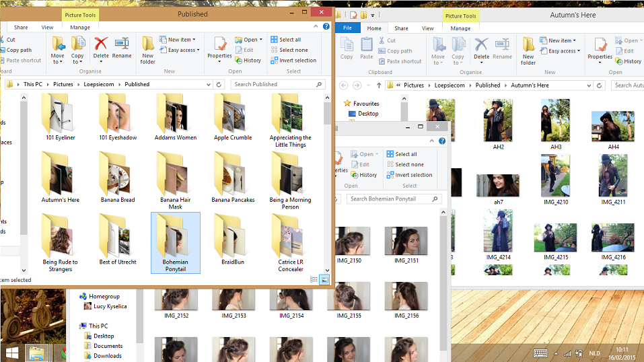Click Invert selection in Bohemian Ponytail window

tap(410, 175)
